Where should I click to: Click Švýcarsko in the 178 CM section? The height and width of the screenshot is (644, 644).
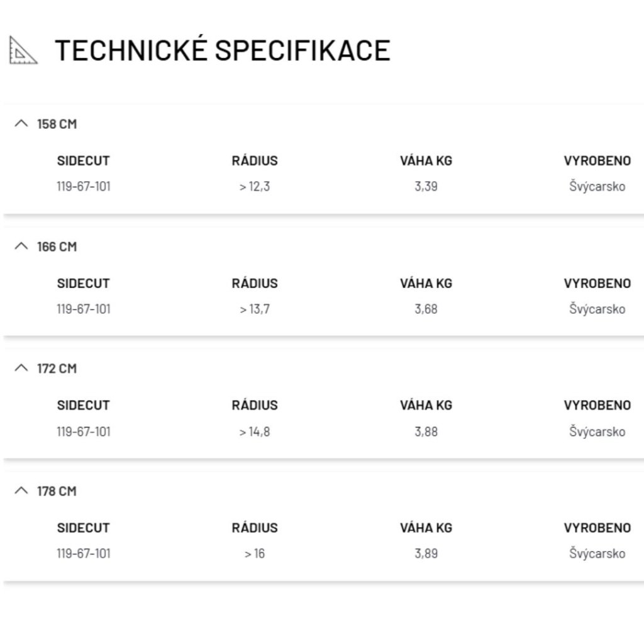point(597,554)
